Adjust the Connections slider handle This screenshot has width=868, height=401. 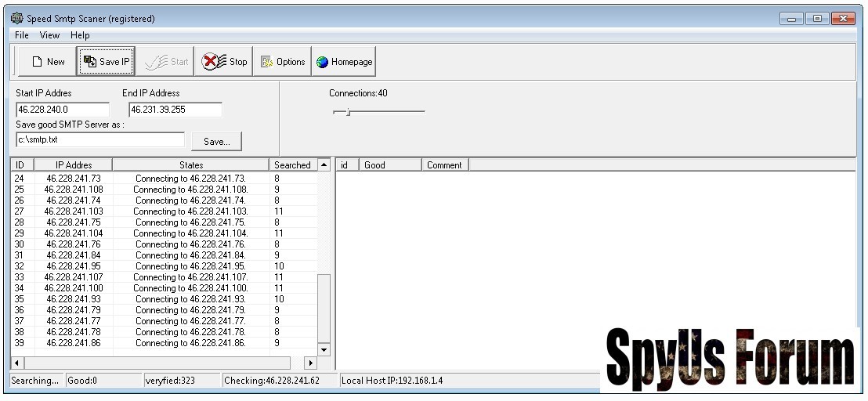coord(347,112)
